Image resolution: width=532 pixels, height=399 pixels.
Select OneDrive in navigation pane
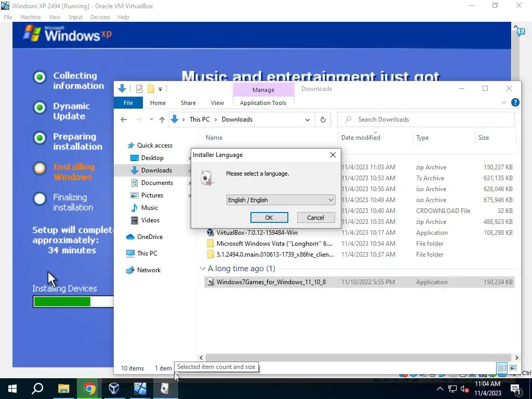[x=150, y=237]
